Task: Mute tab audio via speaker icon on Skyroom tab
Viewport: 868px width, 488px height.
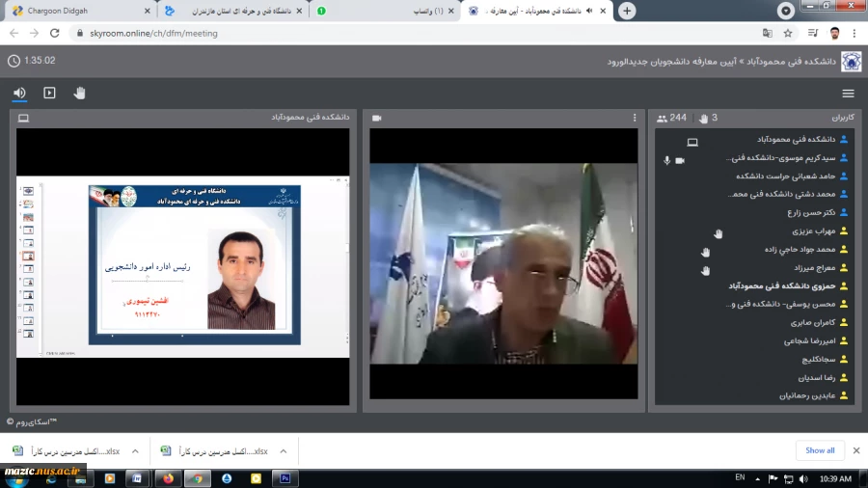Action: (589, 11)
